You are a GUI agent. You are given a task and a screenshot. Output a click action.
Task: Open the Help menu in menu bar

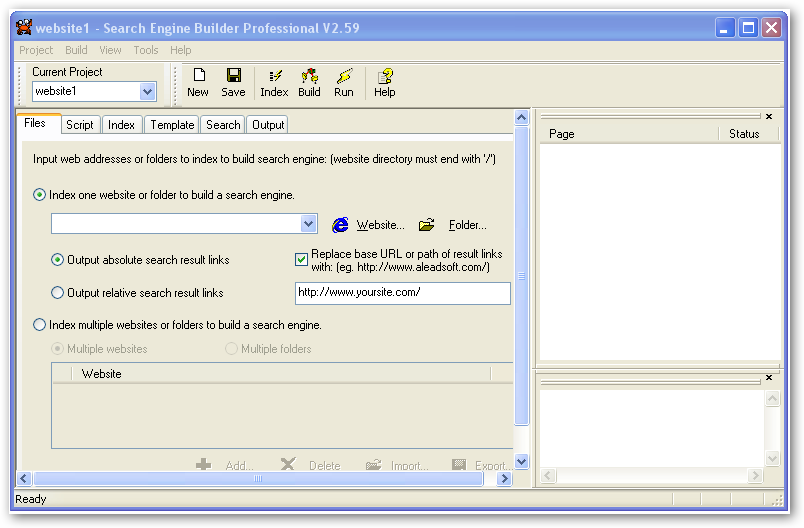180,50
